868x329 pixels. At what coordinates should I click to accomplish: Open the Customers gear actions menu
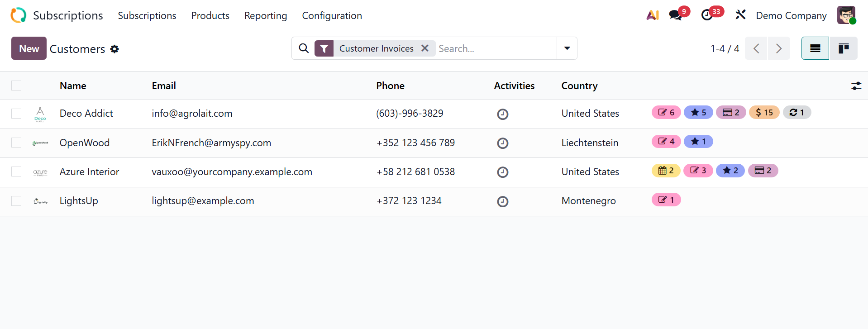click(114, 49)
